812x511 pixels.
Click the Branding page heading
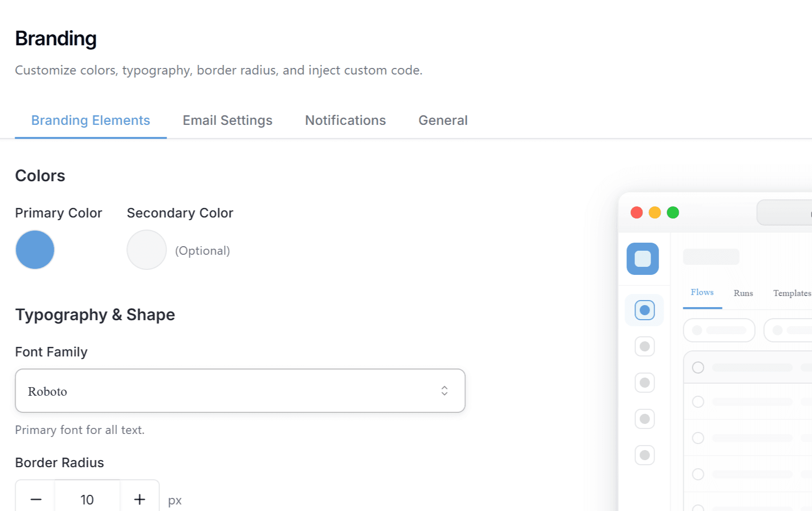click(56, 39)
